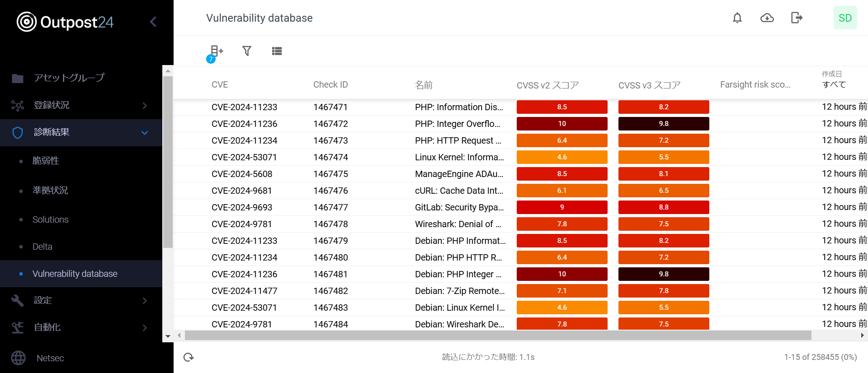Click 'Linux Kernel: Informa...' name cell
This screenshot has width=868, height=373.
tap(459, 157)
